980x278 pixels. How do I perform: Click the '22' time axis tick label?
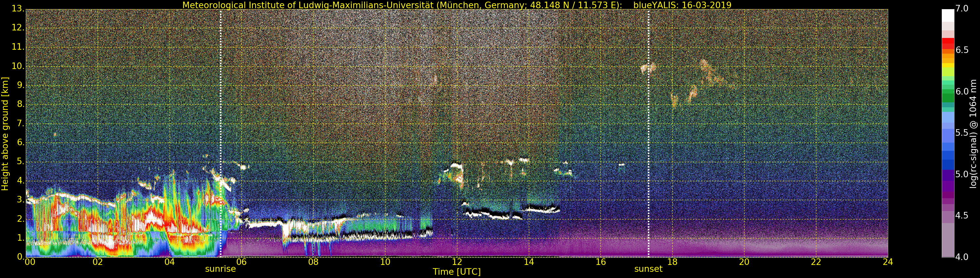816,262
